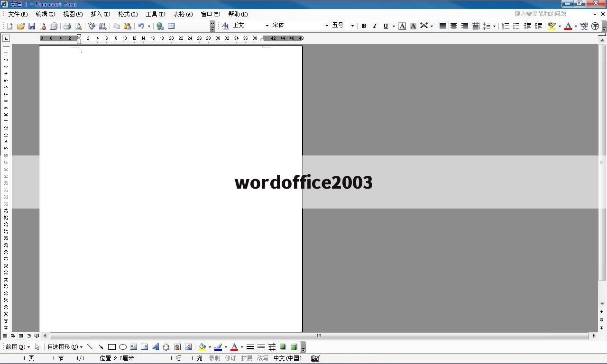Run the spelling and grammar check

pyautogui.click(x=92, y=26)
